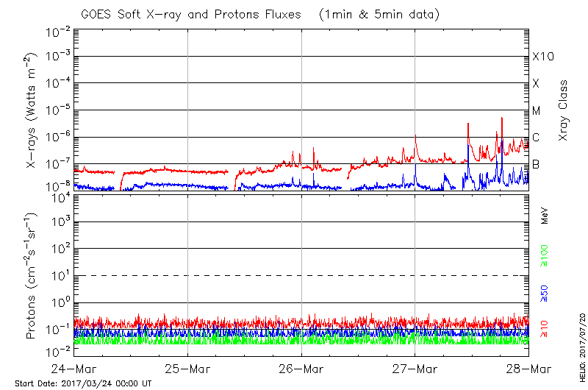This screenshot has width=588, height=390.
Task: Click the M flare class label
Action: (536, 111)
